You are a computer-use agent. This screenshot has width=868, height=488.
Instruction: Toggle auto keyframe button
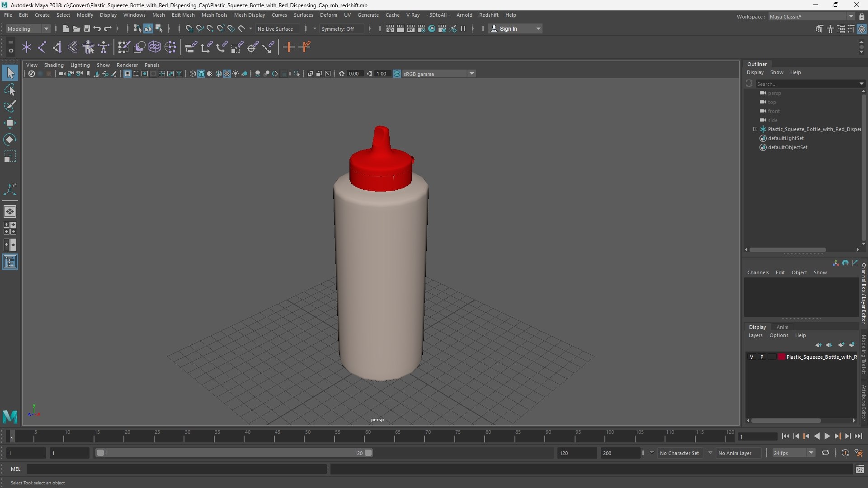pos(845,453)
